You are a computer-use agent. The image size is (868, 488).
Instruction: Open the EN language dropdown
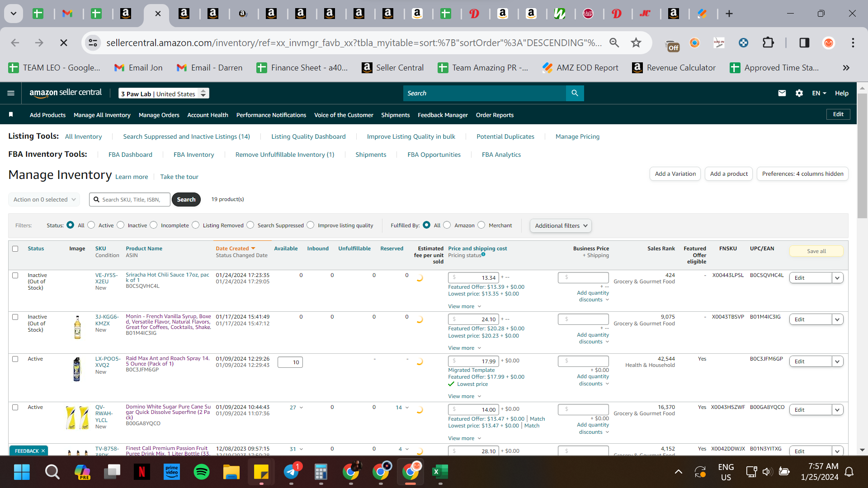(819, 93)
